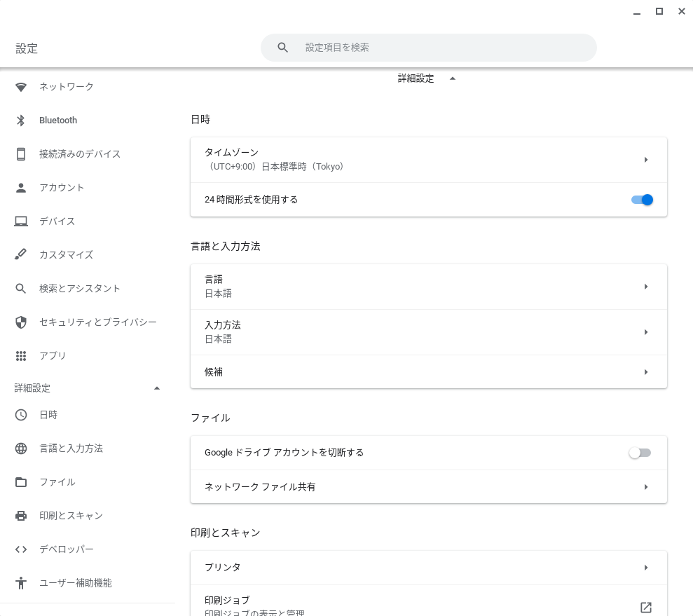Click the ユーザー補助機能 accessibility icon
Image resolution: width=693 pixels, height=616 pixels.
point(21,583)
